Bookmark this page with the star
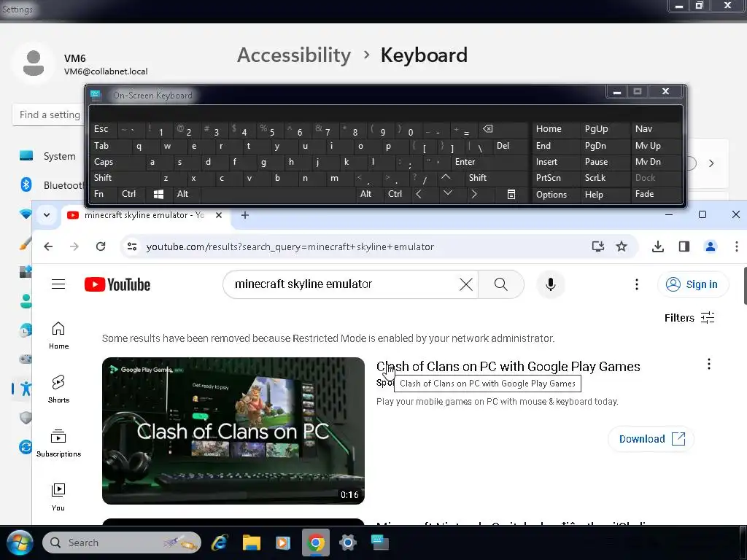Screen dimensions: 747x560 (x=622, y=246)
